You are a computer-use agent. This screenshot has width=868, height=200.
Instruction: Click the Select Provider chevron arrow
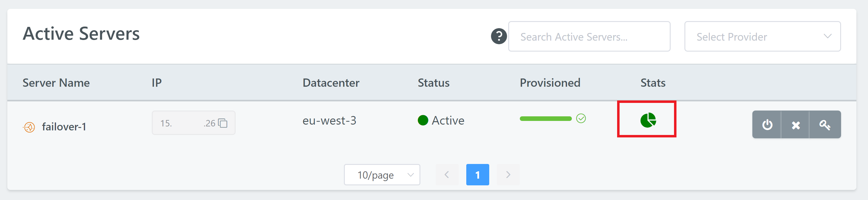click(827, 36)
